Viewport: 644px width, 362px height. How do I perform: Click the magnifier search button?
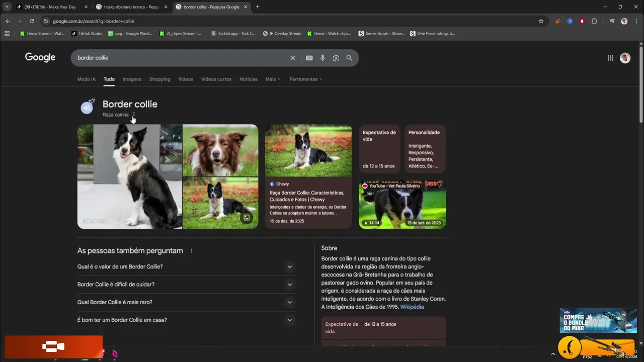click(349, 58)
